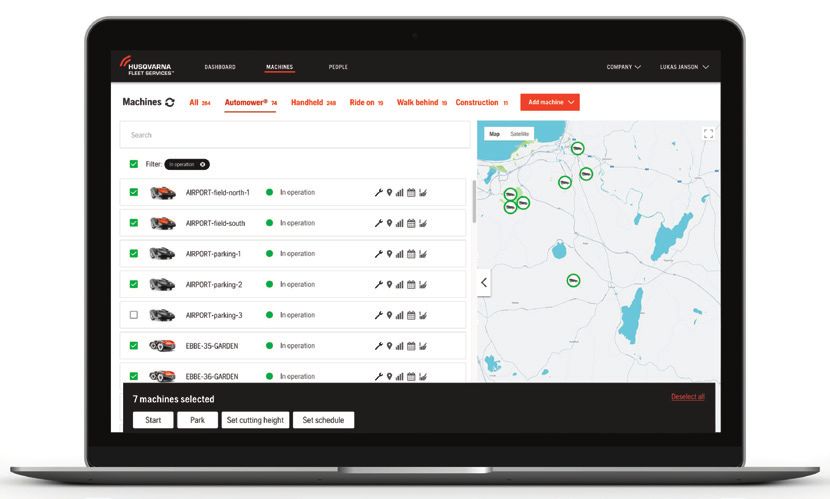Uncheck AIRPORT-field-north-1 checkbox
Viewport: 830px width, 499px height.
click(x=134, y=192)
